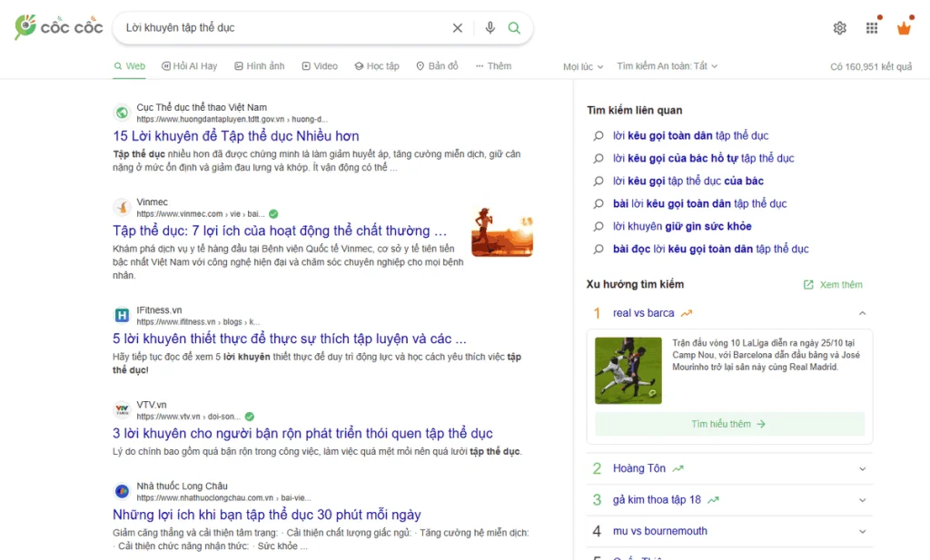This screenshot has width=930, height=560.
Task: Click gà kim thoa tập 18 text
Action: click(658, 499)
